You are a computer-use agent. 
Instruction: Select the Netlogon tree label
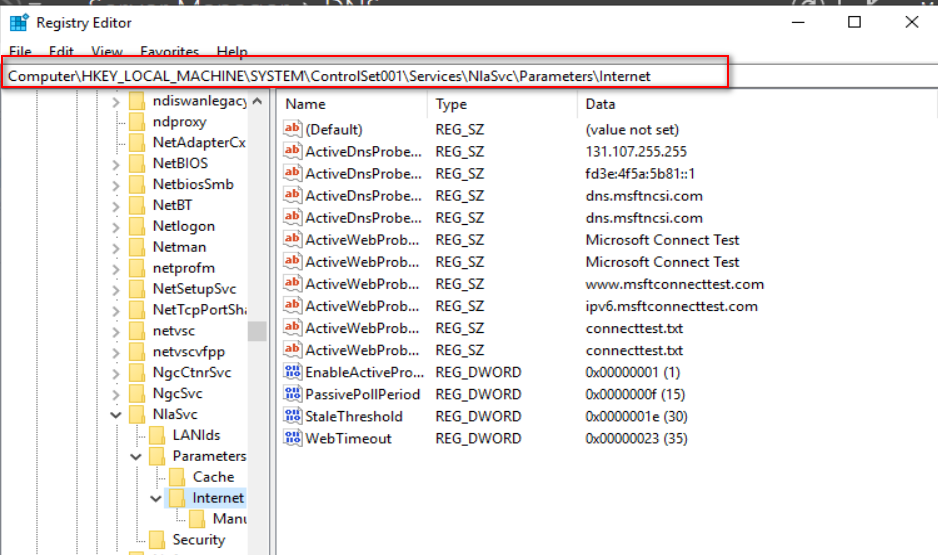[x=184, y=227]
